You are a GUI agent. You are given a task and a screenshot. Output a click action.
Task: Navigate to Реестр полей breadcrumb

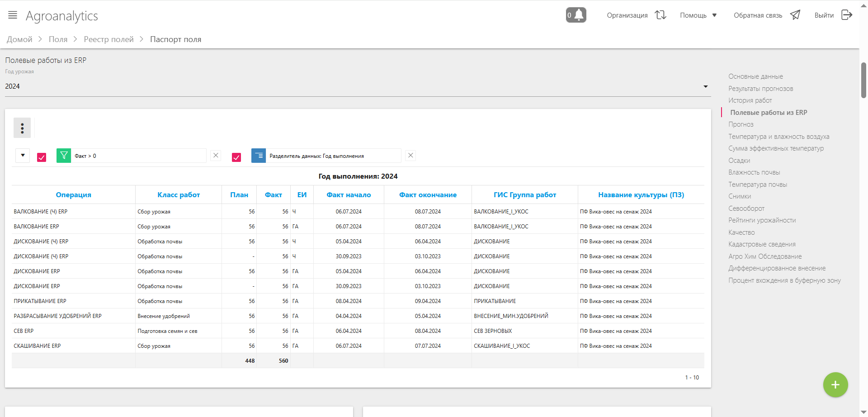click(x=108, y=39)
